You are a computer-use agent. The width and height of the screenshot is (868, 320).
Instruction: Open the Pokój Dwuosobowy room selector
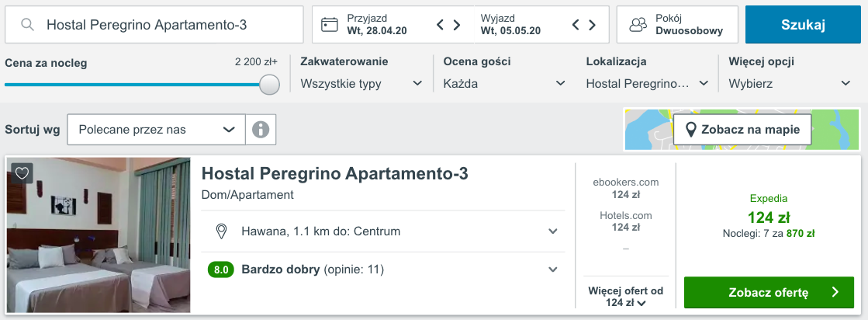678,24
